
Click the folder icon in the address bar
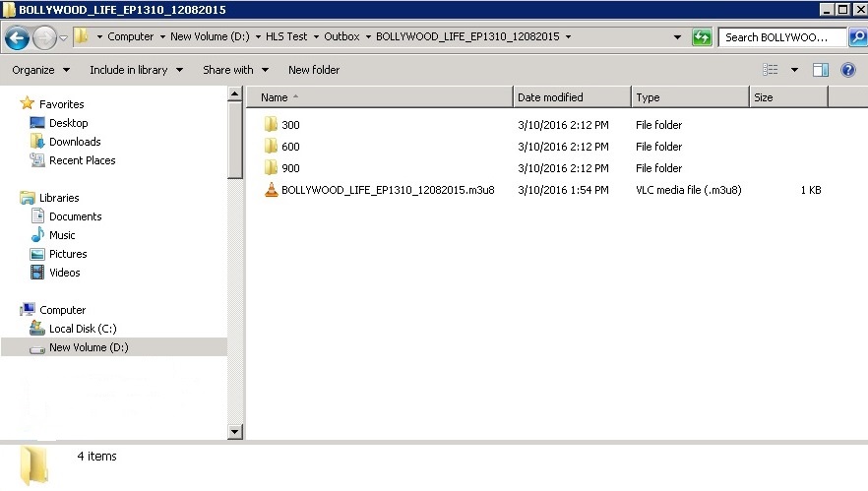(82, 36)
